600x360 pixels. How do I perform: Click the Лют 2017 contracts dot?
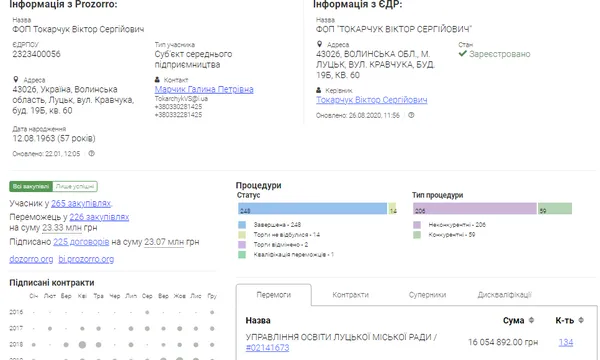tap(50, 328)
